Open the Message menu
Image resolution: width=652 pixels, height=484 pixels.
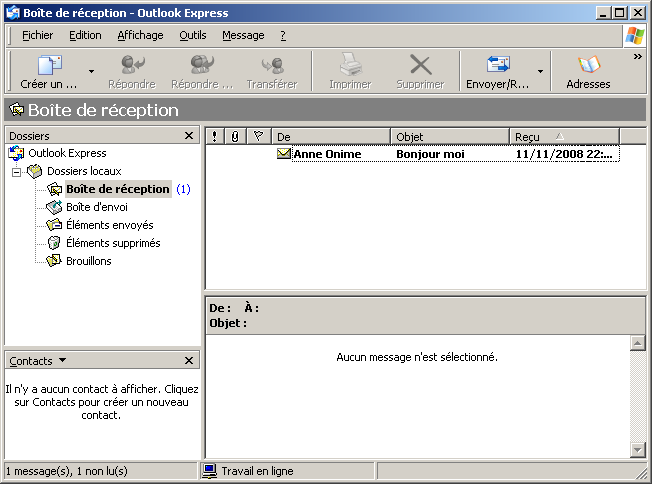click(x=243, y=35)
